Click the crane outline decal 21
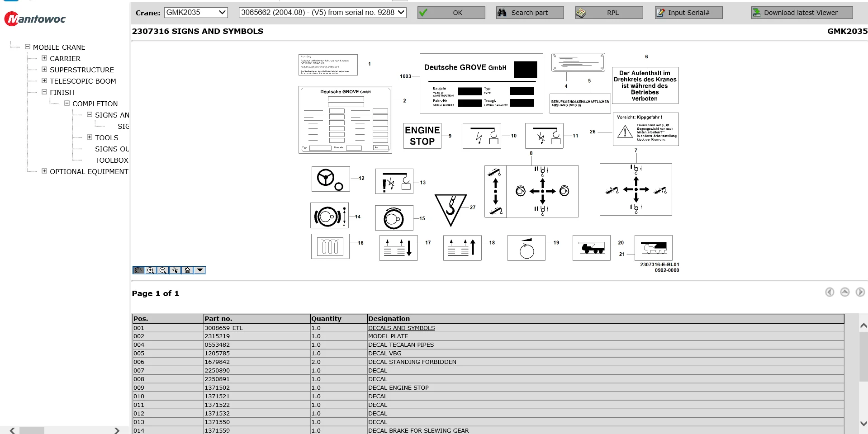The height and width of the screenshot is (434, 868). [654, 248]
